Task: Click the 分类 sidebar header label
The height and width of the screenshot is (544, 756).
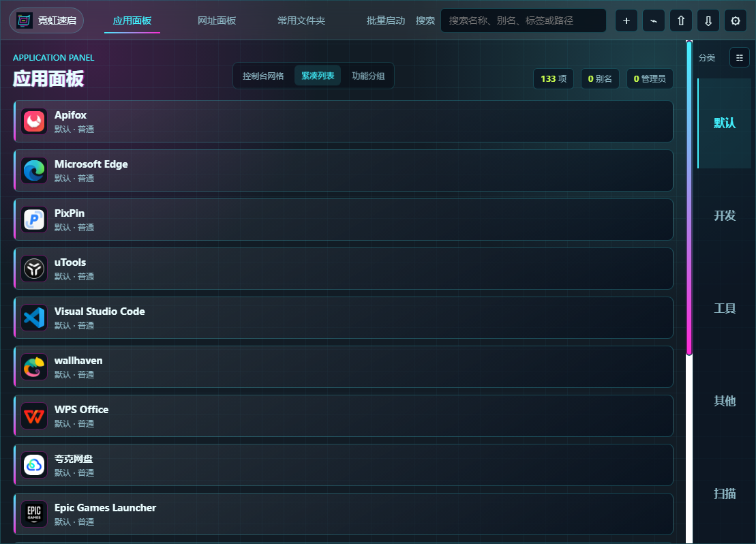Action: (x=707, y=58)
